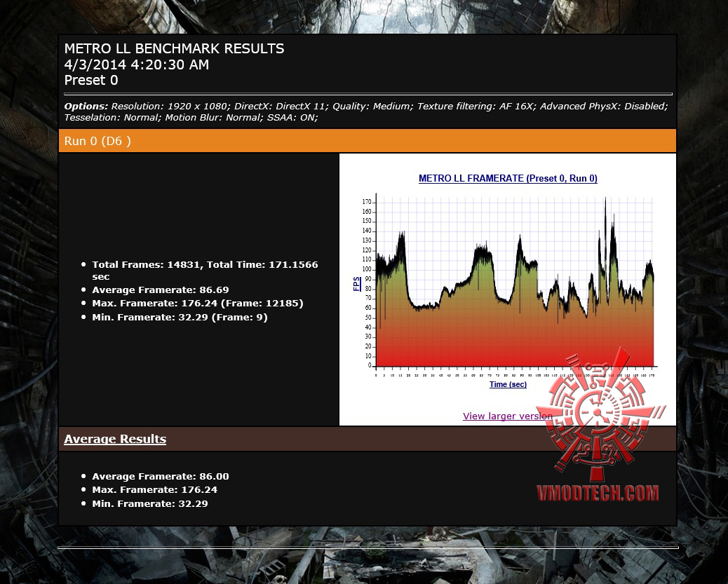
Task: Click the 'FPS' axis label
Action: 356,284
